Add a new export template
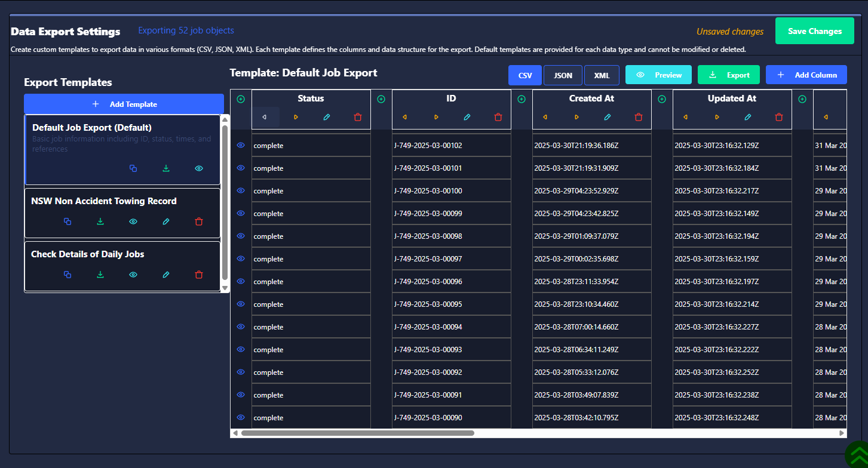Image resolution: width=868 pixels, height=468 pixels. tap(124, 104)
